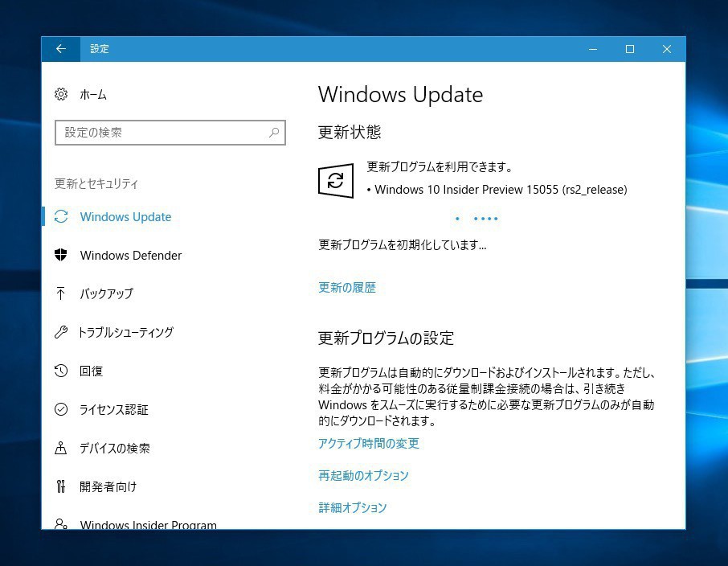Focus the 設定の検索 search field

tap(170, 133)
